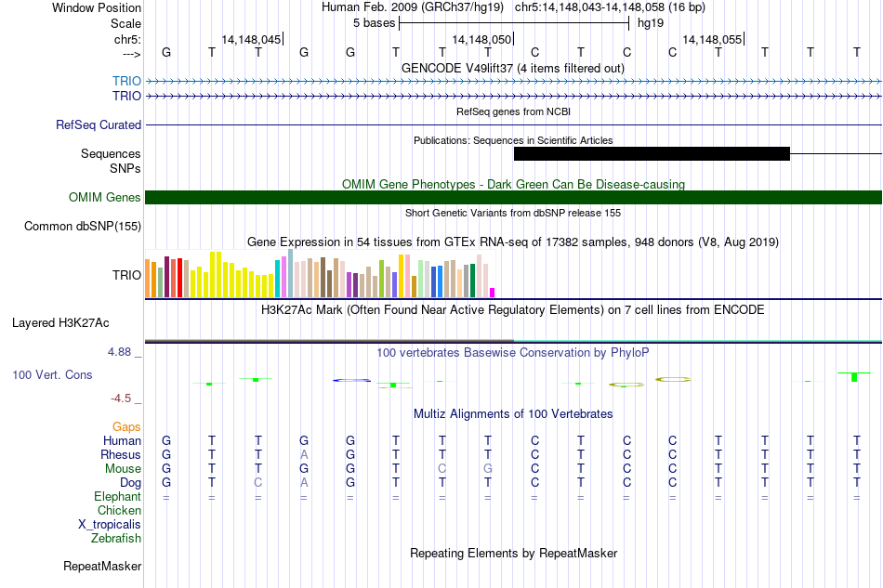
Task: Click the Sequences track label
Action: coord(111,153)
